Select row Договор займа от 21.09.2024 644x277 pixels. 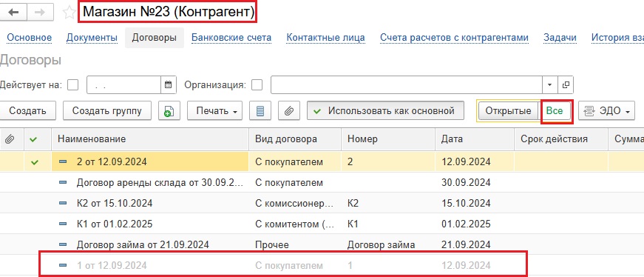point(322,245)
